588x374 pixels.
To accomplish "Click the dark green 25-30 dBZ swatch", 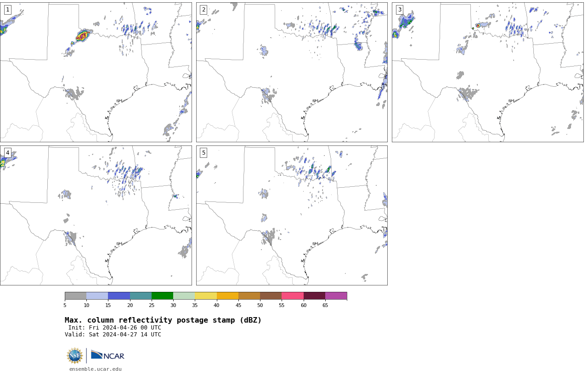I will pyautogui.click(x=162, y=296).
